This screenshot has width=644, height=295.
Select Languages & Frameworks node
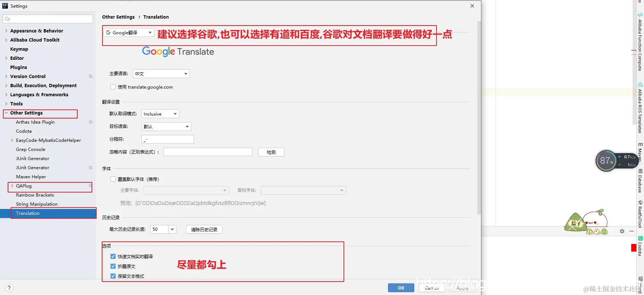pyautogui.click(x=39, y=95)
